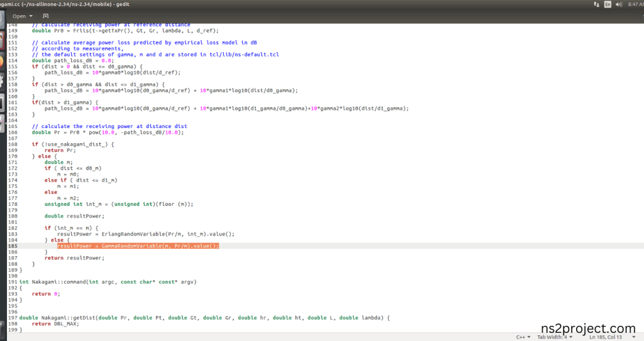The height and width of the screenshot is (341, 644).
Task: Click 'else if ( dist <= d1_m)' line
Action: pyautogui.click(x=81, y=180)
